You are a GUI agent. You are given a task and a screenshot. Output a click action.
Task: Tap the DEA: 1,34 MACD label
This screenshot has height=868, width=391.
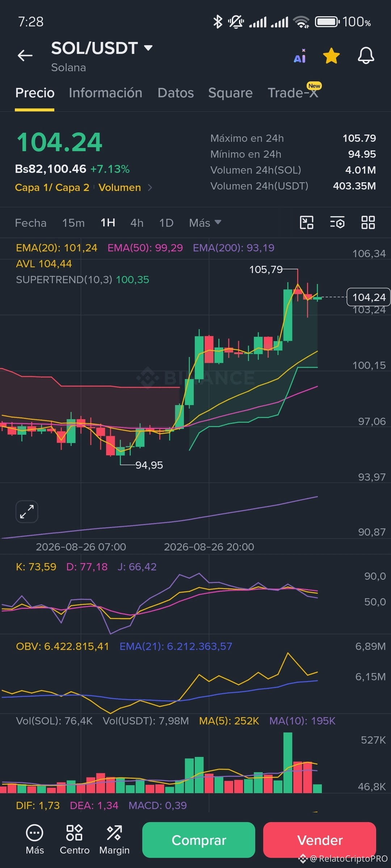click(x=94, y=805)
